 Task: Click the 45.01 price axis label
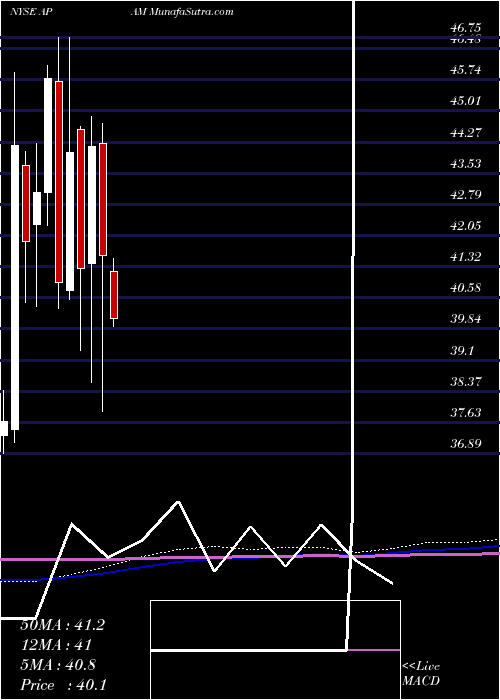coord(465,101)
